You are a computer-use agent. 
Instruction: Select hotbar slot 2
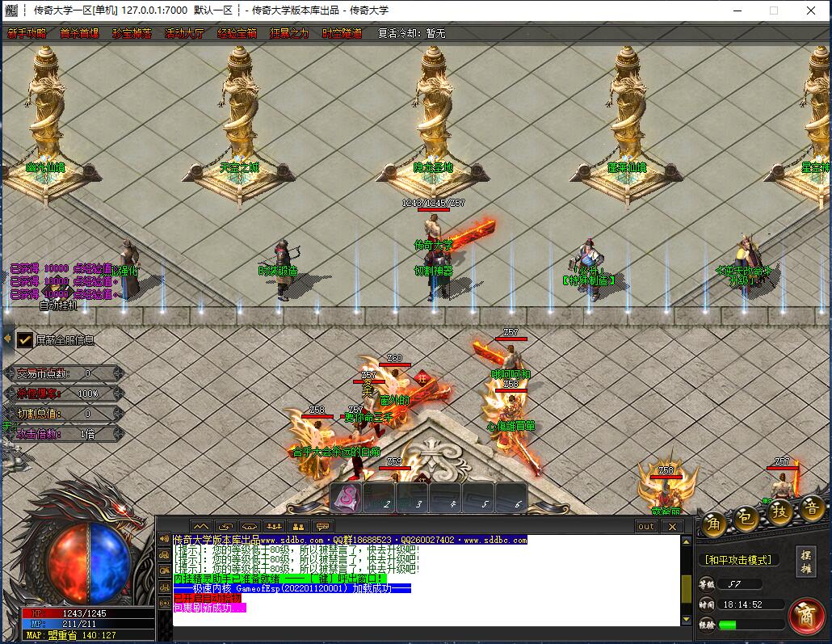pos(380,498)
